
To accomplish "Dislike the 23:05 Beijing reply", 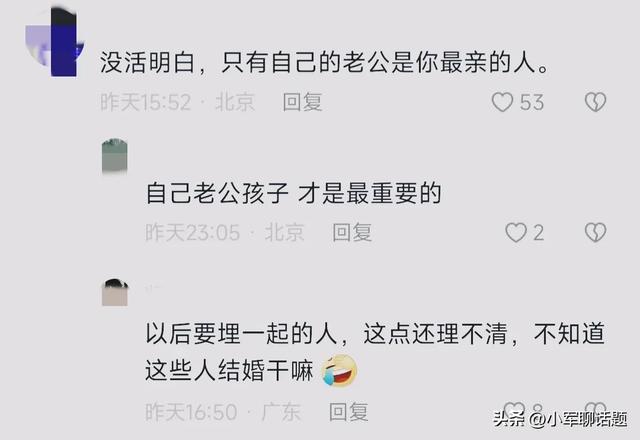I will [x=596, y=233].
